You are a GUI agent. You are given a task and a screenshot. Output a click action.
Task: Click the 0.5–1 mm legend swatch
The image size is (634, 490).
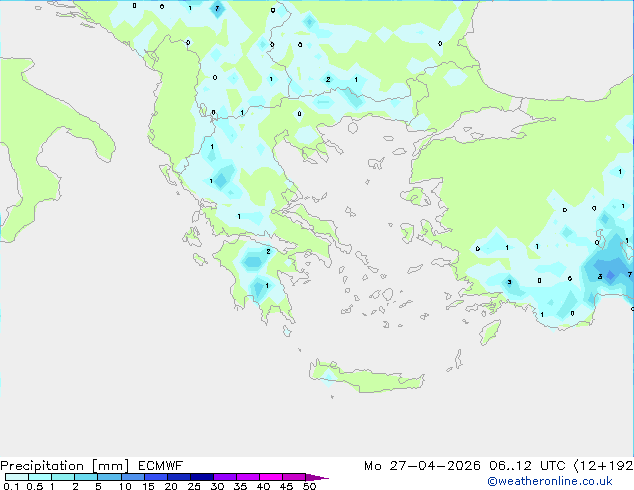point(40,477)
